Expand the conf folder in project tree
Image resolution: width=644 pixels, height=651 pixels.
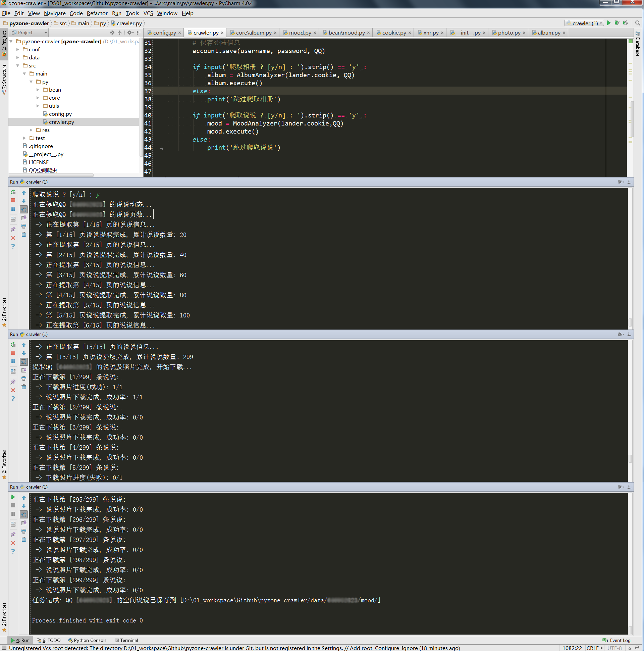(18, 50)
